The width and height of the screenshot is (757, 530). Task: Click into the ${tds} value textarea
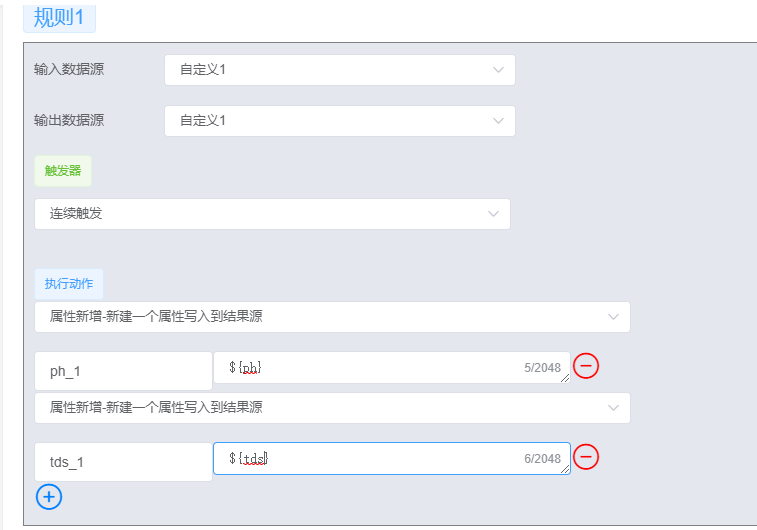(x=370, y=458)
